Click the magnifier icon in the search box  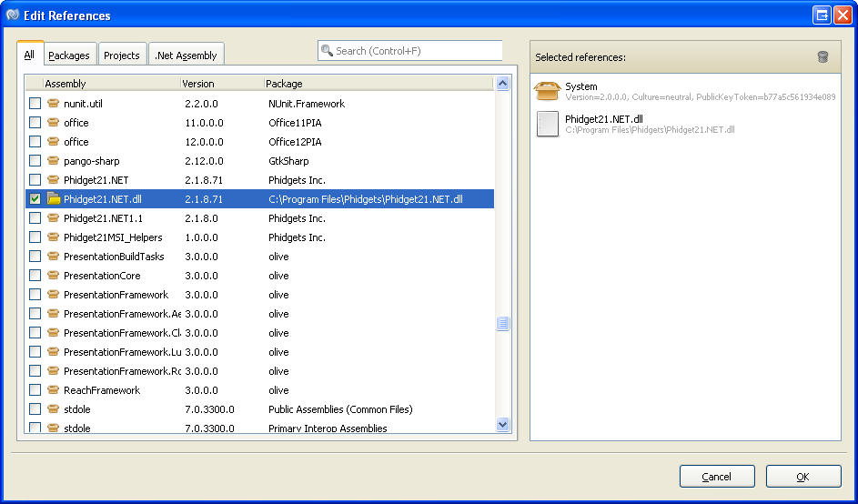coord(327,51)
